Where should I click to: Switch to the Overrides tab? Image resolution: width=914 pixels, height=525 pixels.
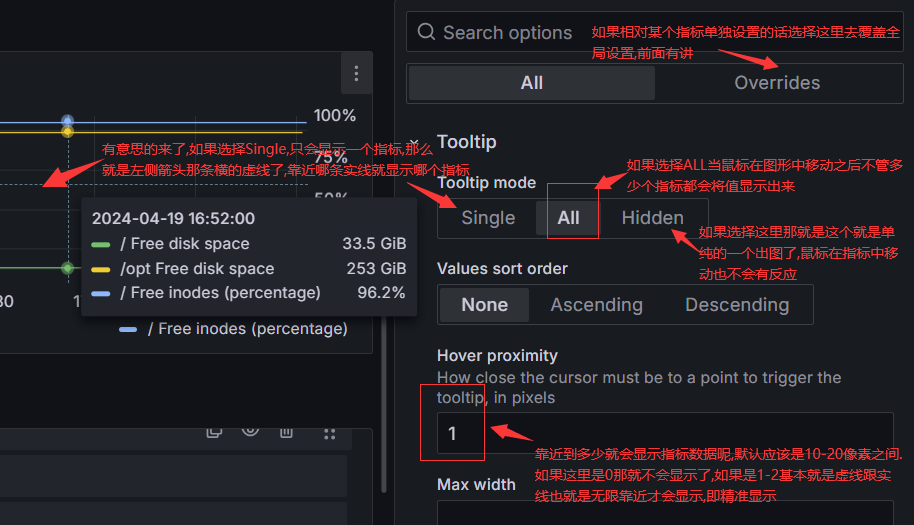[777, 83]
